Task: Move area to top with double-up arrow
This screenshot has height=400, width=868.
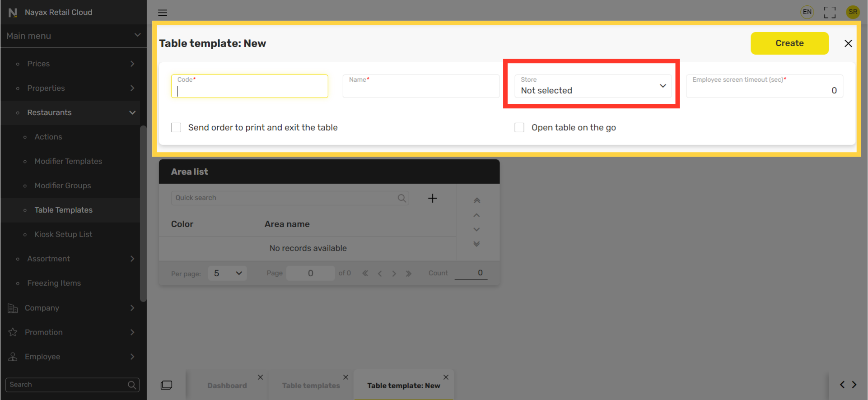Action: coord(476,200)
